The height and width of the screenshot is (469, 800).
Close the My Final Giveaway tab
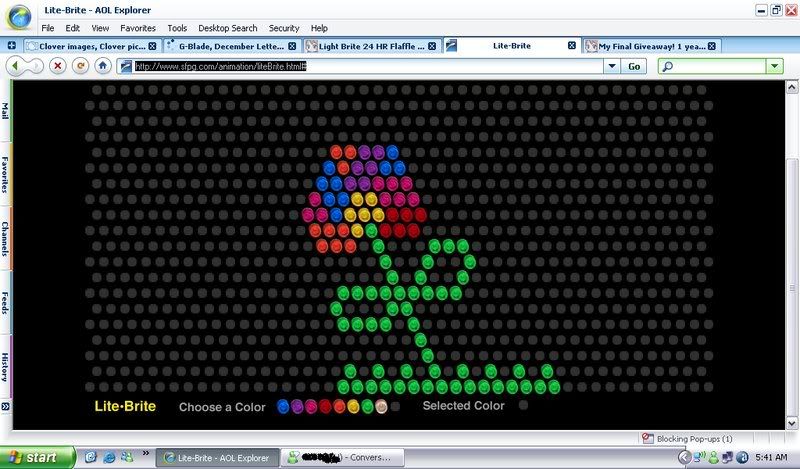pos(712,46)
